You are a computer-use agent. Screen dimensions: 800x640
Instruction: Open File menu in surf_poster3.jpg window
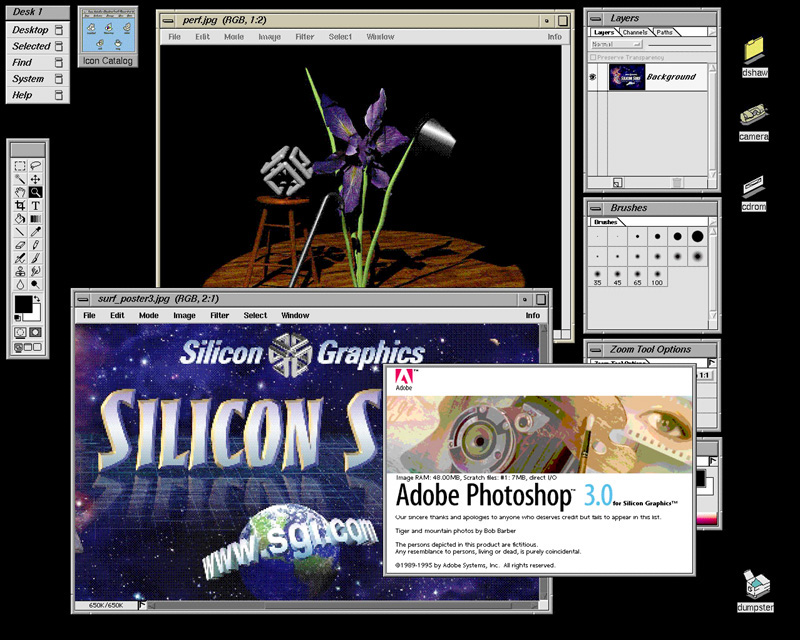coord(89,315)
